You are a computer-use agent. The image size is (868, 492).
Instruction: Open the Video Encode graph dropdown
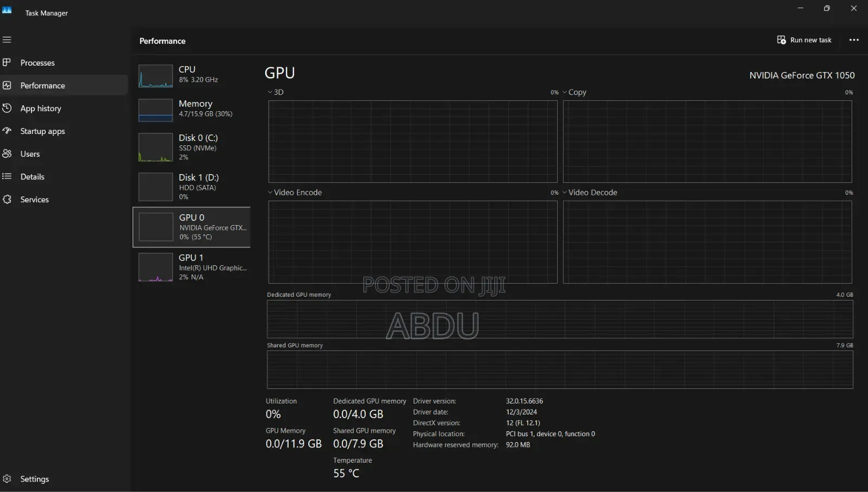click(x=270, y=193)
